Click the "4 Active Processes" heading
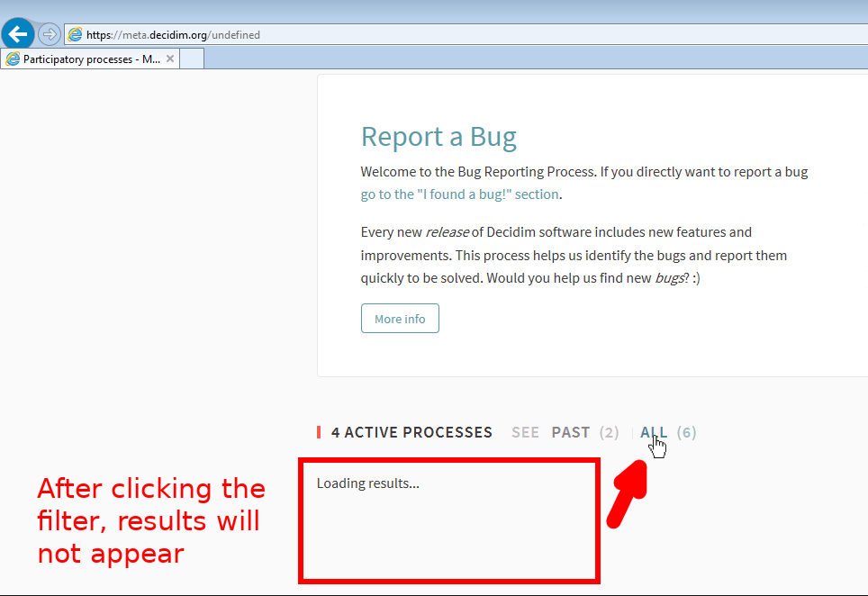This screenshot has width=868, height=596. point(411,432)
